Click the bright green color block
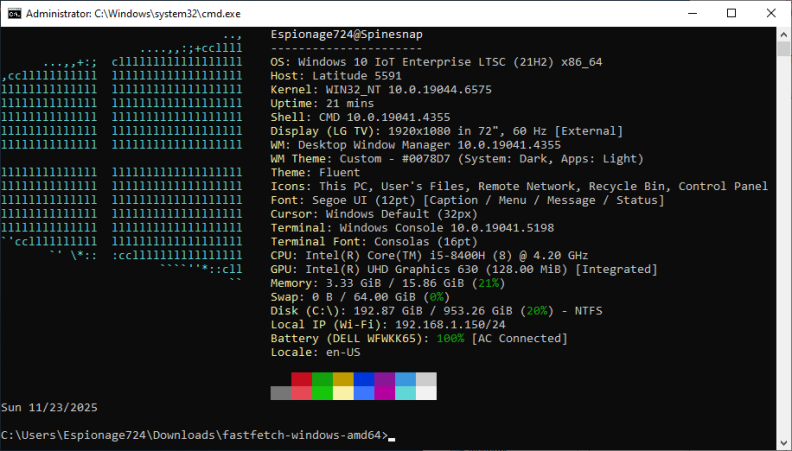Viewport: 792px width, 451px height. [322, 393]
